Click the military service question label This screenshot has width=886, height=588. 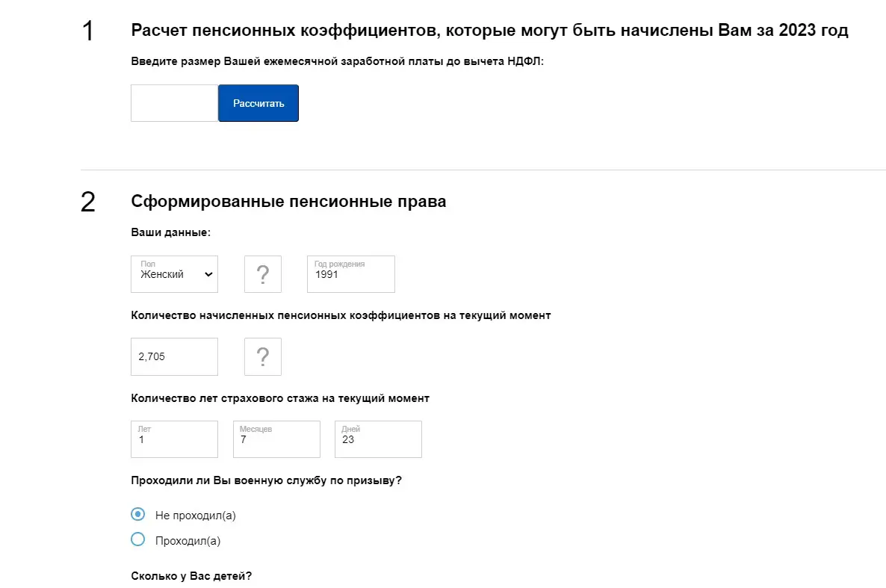[x=266, y=480]
